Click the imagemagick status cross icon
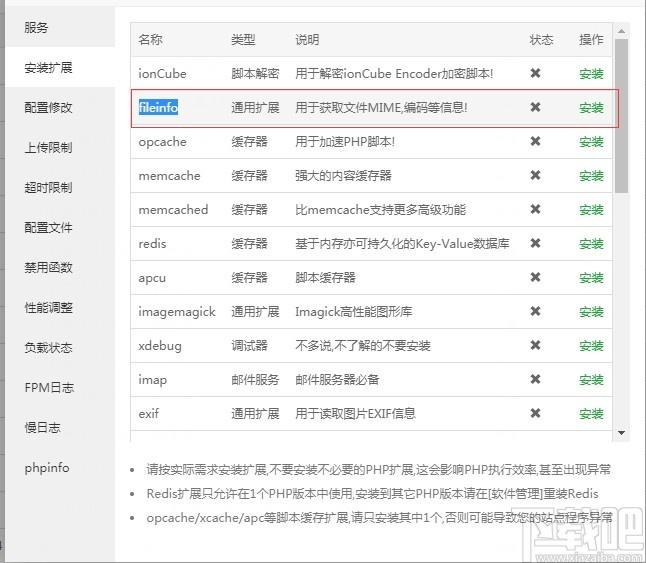Image resolution: width=646 pixels, height=563 pixels. (x=535, y=311)
